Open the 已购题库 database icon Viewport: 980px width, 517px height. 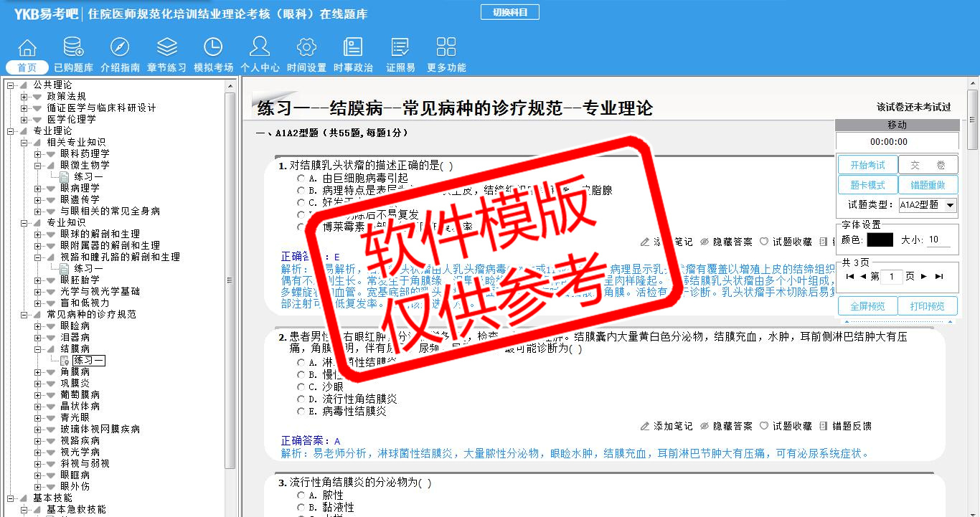tap(73, 48)
